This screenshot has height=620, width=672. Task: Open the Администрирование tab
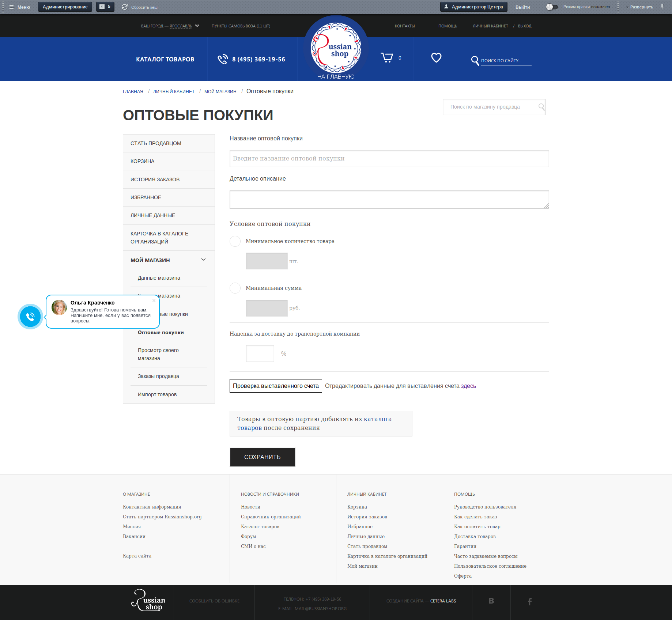click(x=65, y=7)
